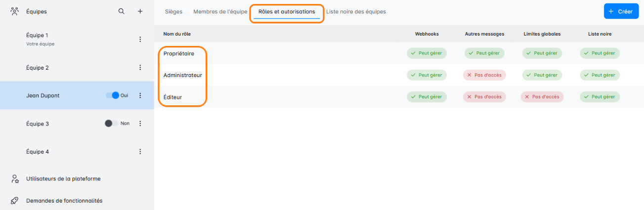Select the Propriétaire role row
Viewport: 644px width, 210px height.
tap(179, 53)
